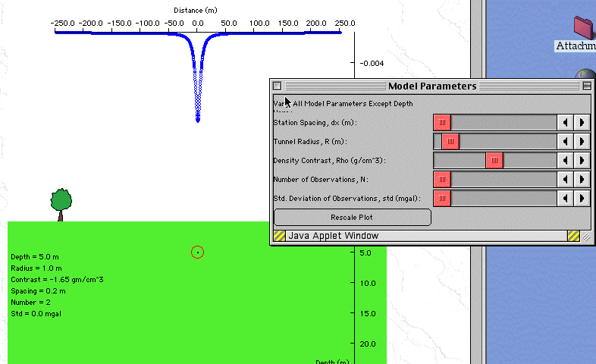Click right arrow for Station Spacing slider
The height and width of the screenshot is (364, 596).
(x=582, y=122)
